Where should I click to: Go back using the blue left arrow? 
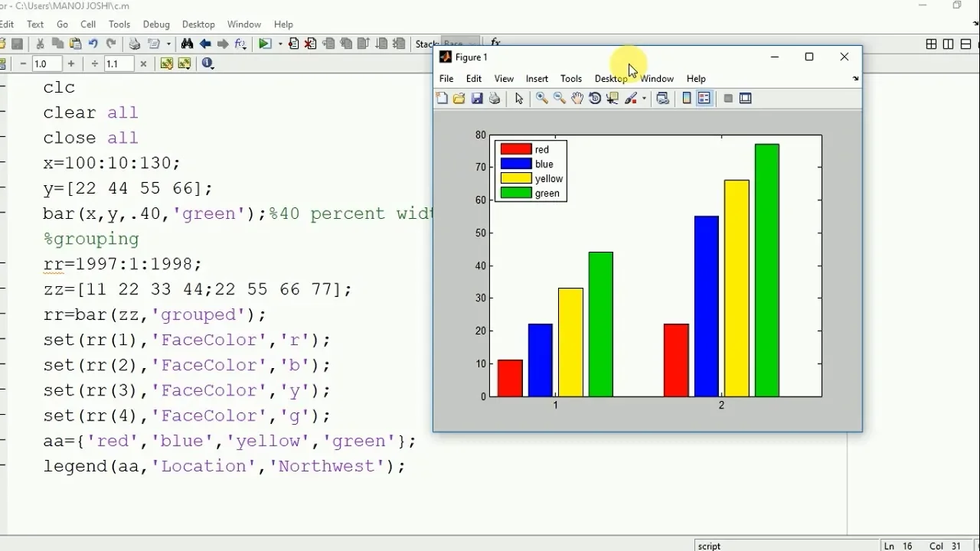pyautogui.click(x=205, y=44)
